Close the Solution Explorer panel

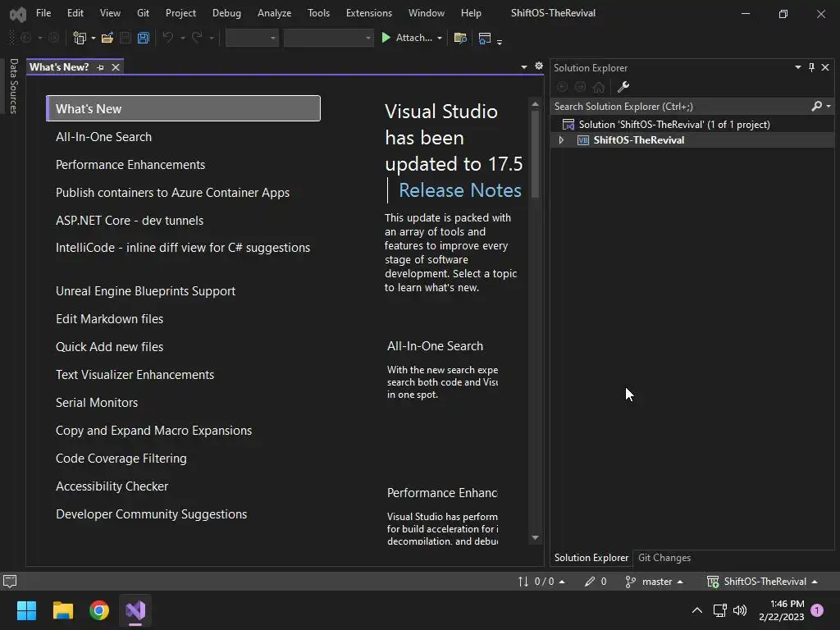pos(825,67)
